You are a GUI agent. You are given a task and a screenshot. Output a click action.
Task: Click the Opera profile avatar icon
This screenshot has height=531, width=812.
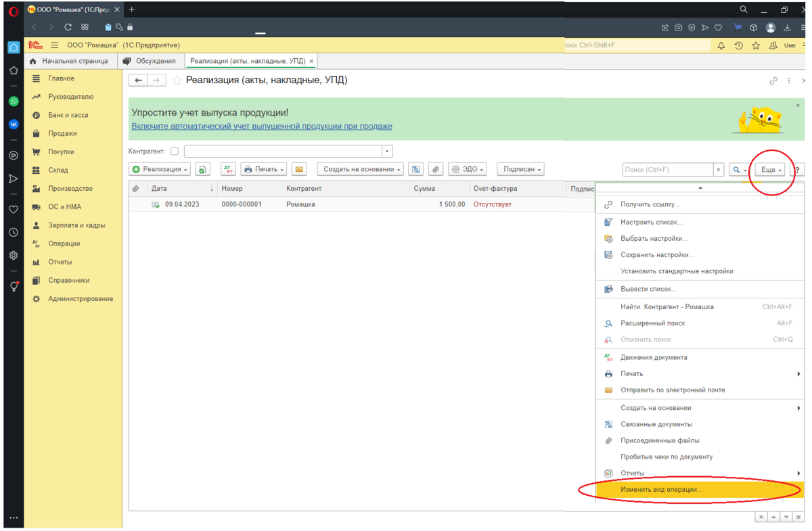pyautogui.click(x=771, y=28)
